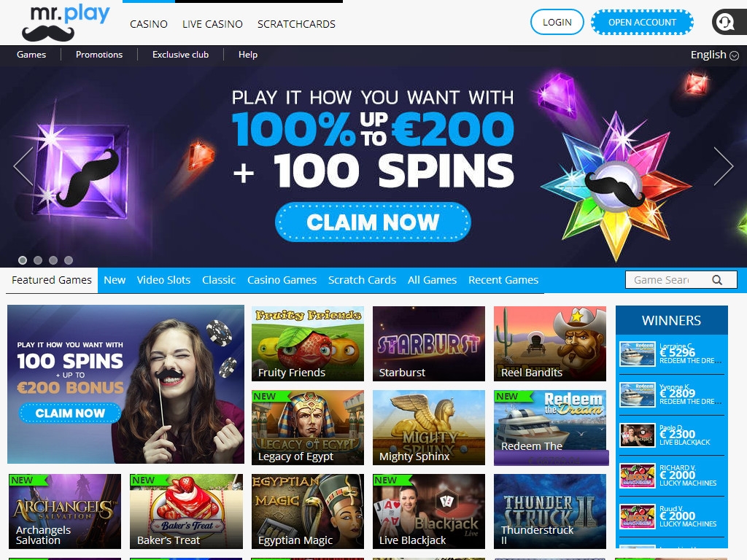
Task: Open the Promotions menu item
Action: [99, 55]
